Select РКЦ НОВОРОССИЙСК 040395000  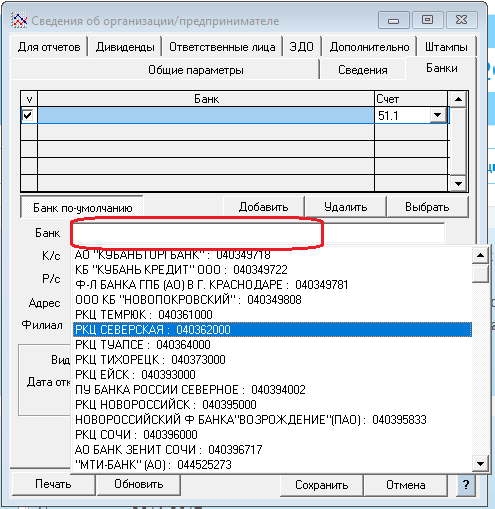[272, 405]
